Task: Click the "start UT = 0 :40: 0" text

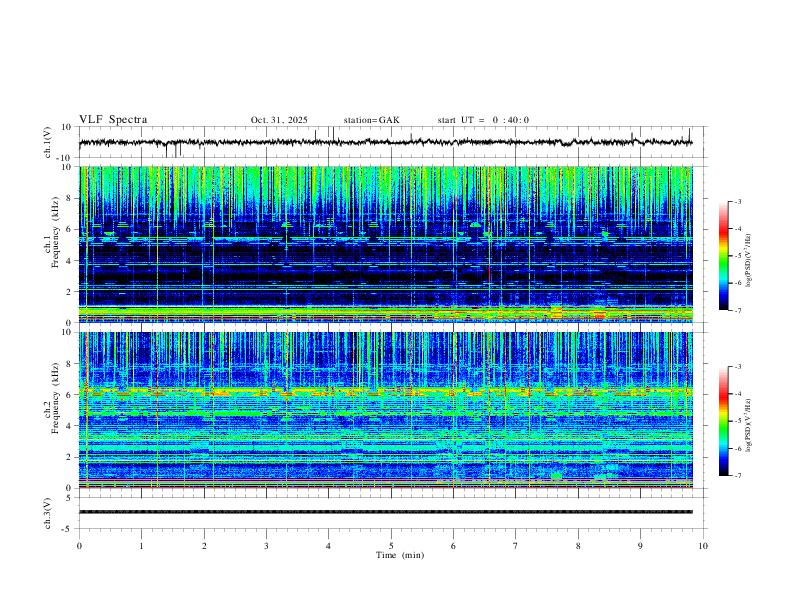Action: click(x=483, y=120)
